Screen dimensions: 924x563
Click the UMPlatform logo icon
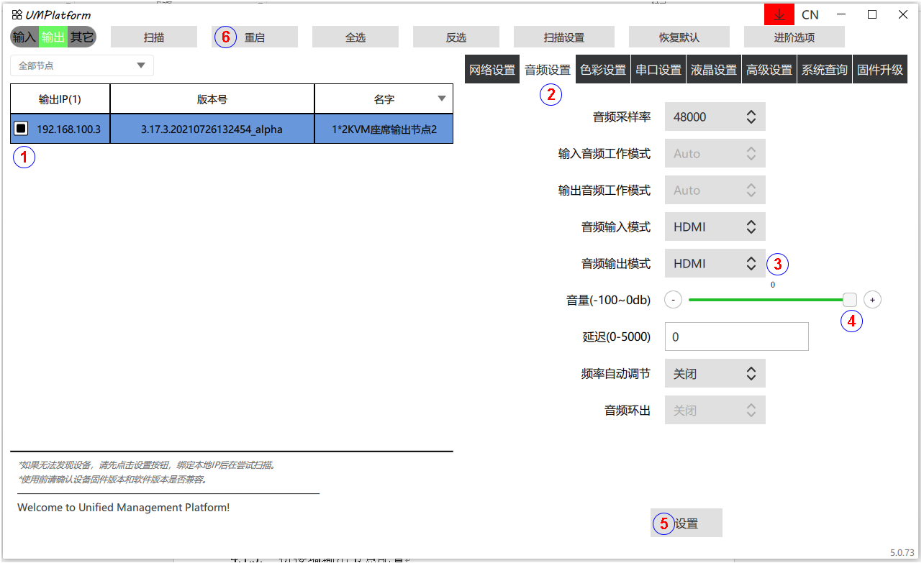17,14
